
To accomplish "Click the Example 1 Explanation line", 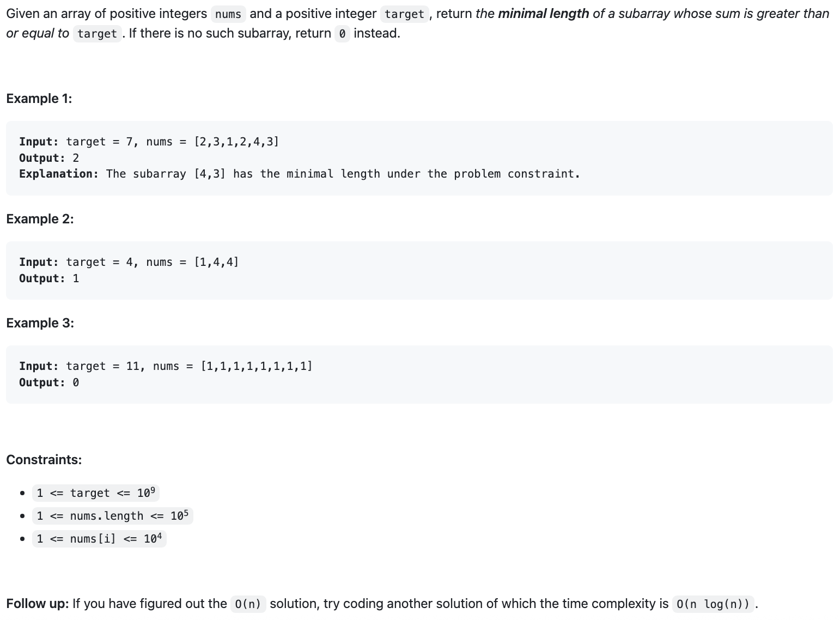I will 299,174.
